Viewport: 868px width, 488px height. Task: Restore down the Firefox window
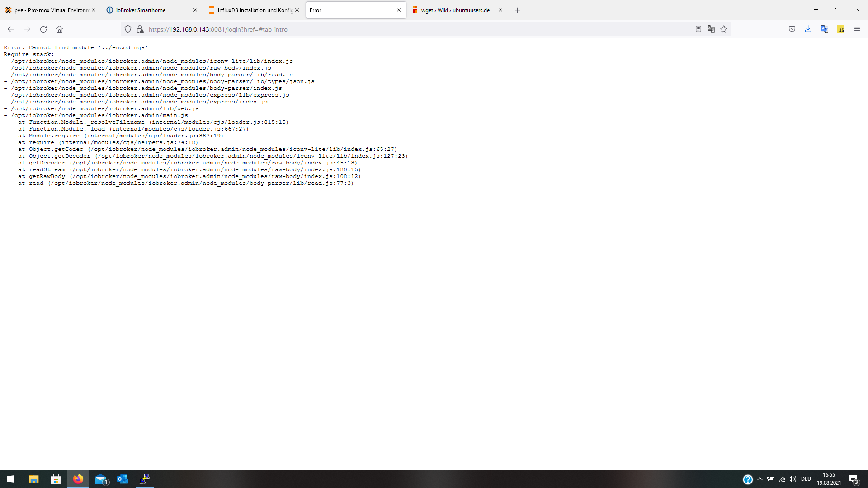pyautogui.click(x=837, y=10)
